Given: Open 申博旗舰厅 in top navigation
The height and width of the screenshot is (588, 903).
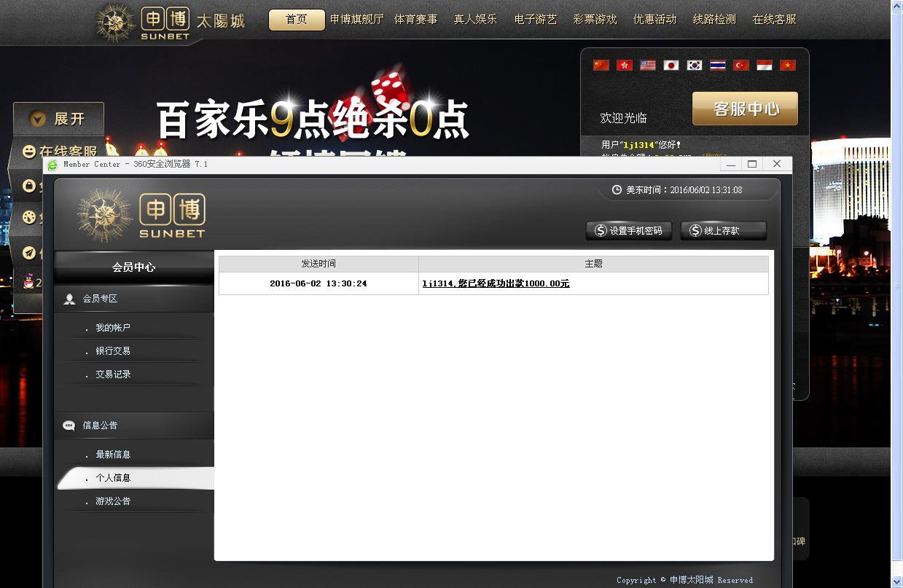Looking at the screenshot, I should pyautogui.click(x=356, y=20).
